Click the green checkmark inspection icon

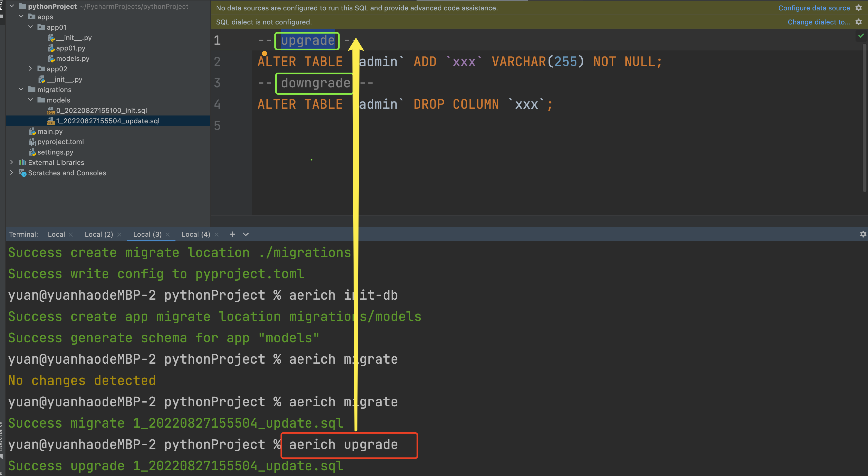tap(861, 36)
